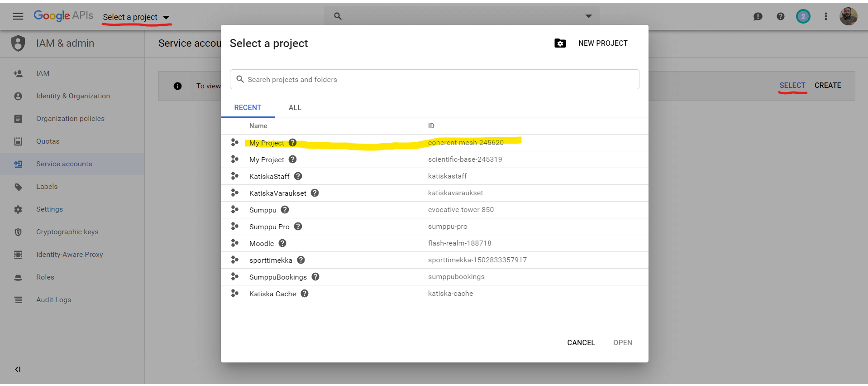The image size is (868, 386).
Task: Open the hamburger navigation menu
Action: click(x=18, y=16)
